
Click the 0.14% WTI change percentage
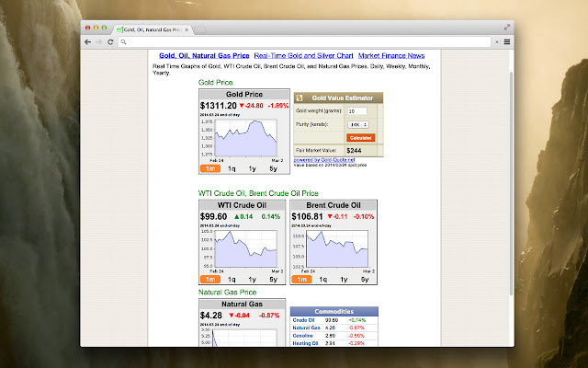click(271, 217)
